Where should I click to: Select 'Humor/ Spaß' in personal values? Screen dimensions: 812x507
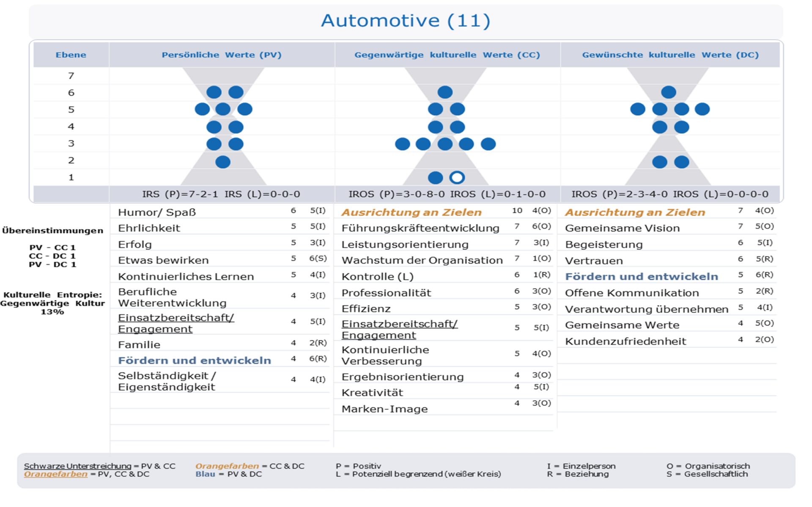point(157,212)
